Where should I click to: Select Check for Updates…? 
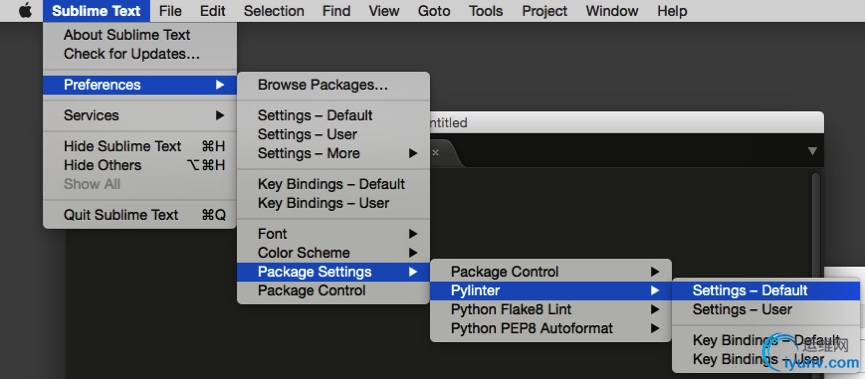point(140,54)
